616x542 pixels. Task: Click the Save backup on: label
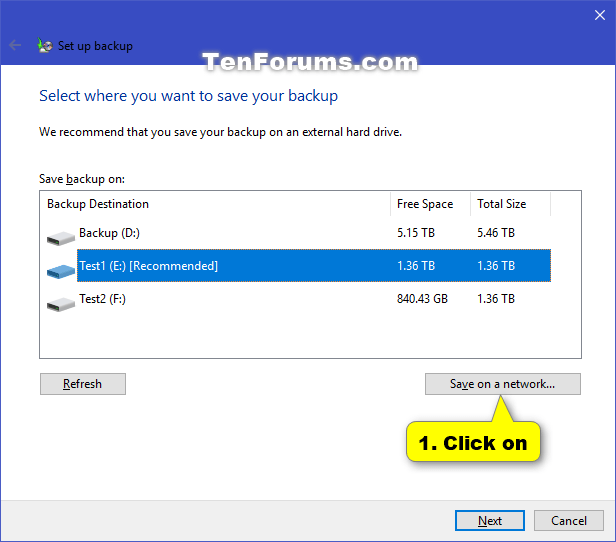tap(82, 179)
